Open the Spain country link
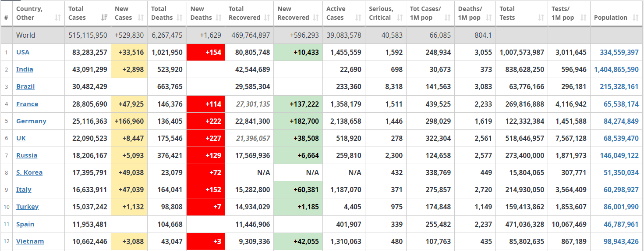This screenshot has height=251, width=644. point(25,224)
